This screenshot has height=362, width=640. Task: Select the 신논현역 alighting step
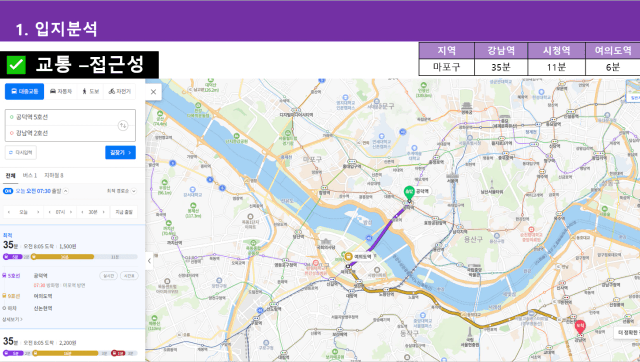point(43,308)
